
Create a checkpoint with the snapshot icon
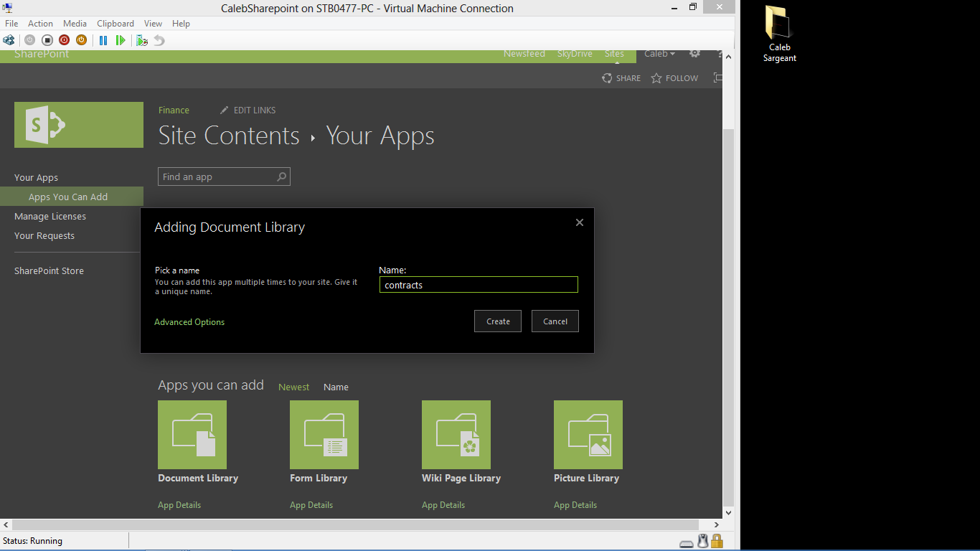(142, 40)
